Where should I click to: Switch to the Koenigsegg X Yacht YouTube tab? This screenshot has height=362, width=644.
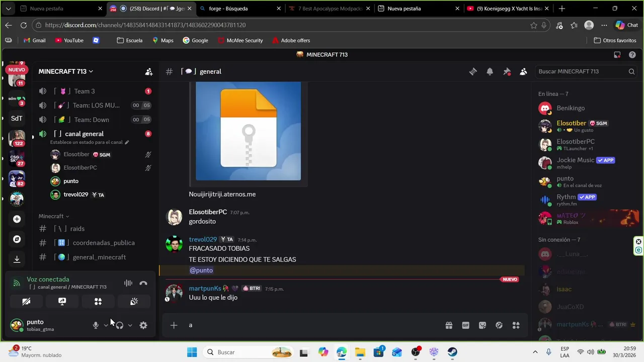[x=508, y=9]
